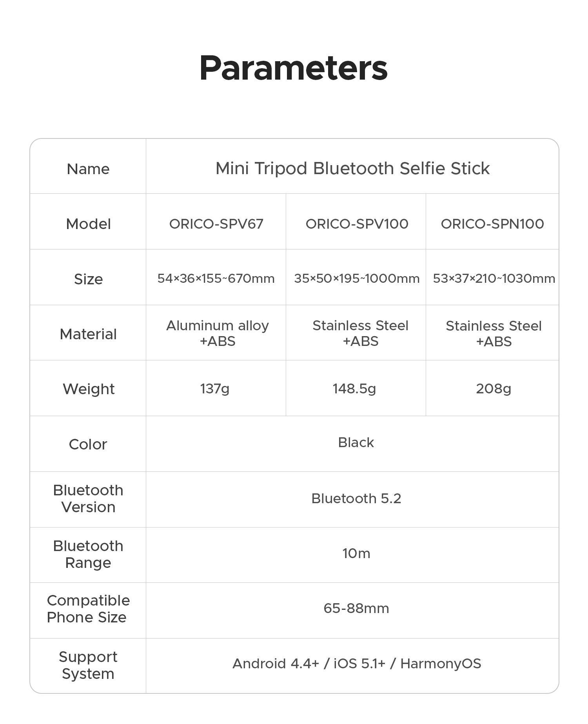Click the Parameters heading
This screenshot has width=588, height=724.
pos(294,68)
